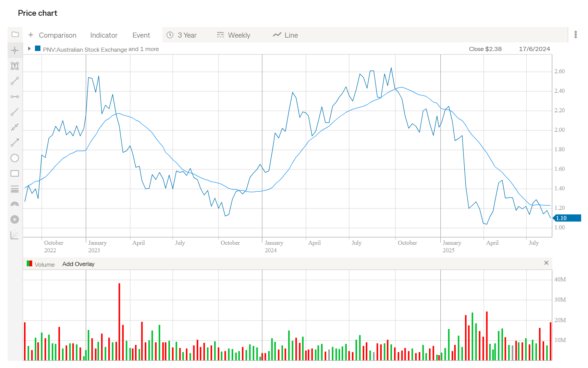Select the arrow drawing tool

pyautogui.click(x=15, y=143)
